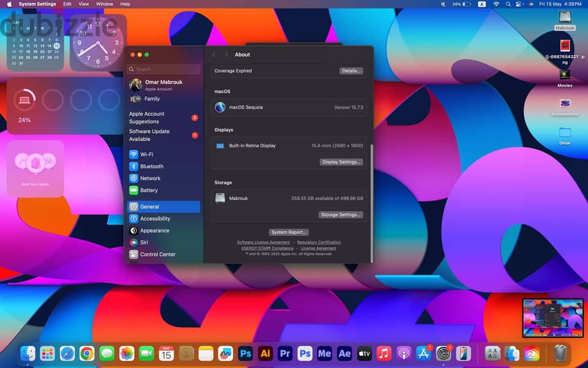The height and width of the screenshot is (368, 588).
Task: Open Battery settings in the sidebar
Action: pos(164,190)
